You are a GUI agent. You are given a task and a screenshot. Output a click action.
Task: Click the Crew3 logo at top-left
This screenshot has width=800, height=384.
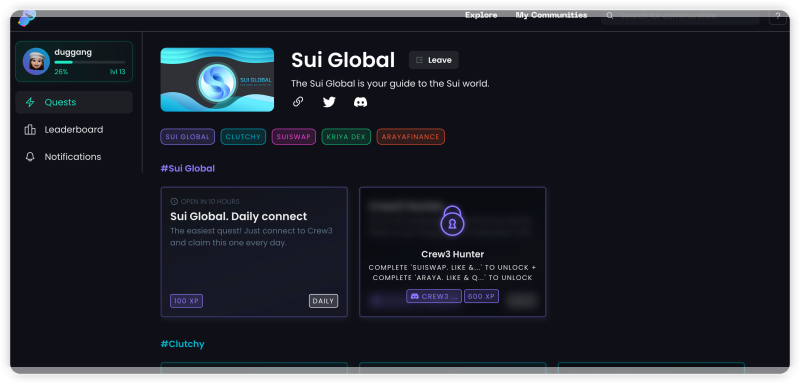tap(27, 18)
